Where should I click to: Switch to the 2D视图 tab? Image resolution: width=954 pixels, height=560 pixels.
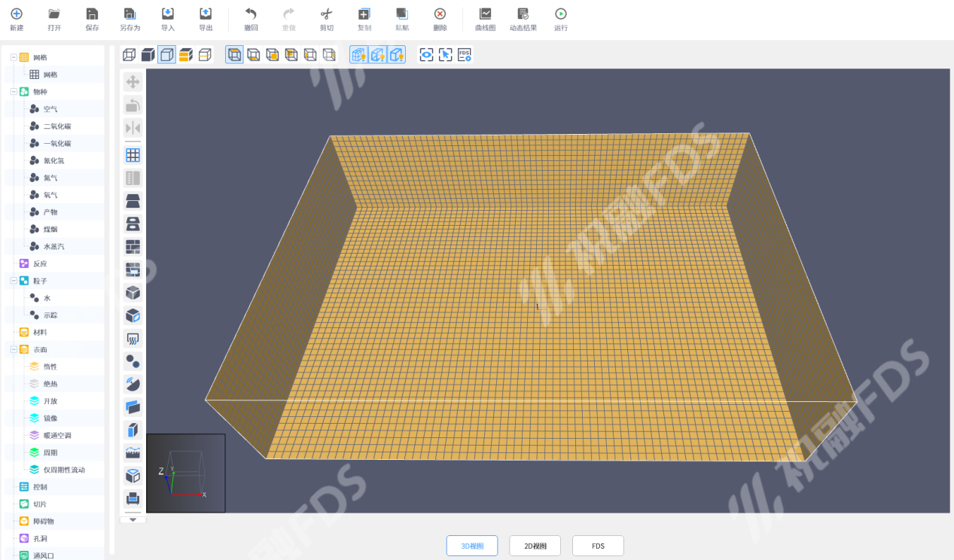[535, 546]
